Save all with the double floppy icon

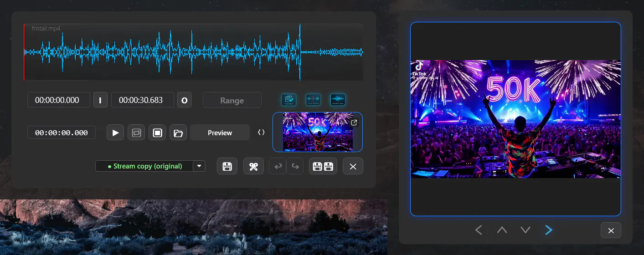click(x=323, y=166)
